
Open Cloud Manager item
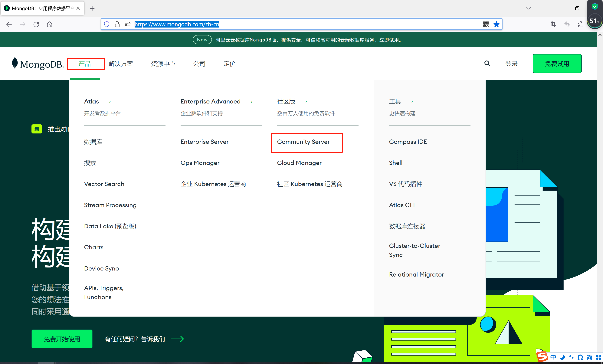click(x=299, y=163)
